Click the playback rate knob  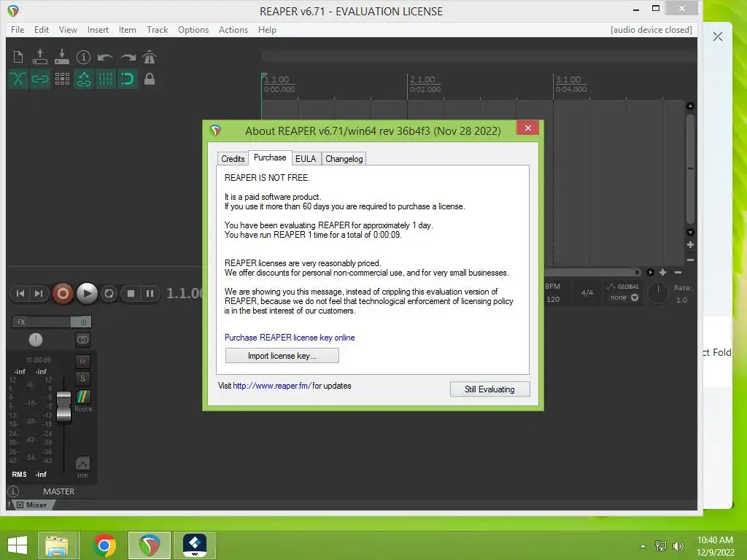point(658,293)
